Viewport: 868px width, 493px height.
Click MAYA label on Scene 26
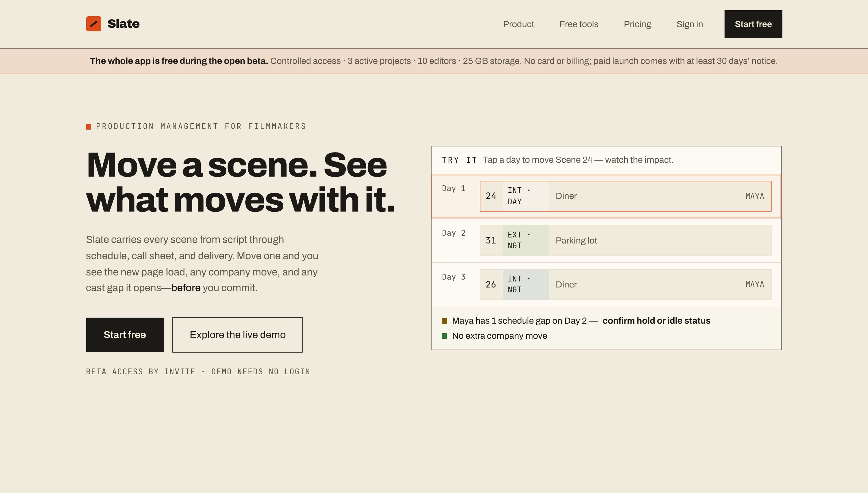click(755, 284)
